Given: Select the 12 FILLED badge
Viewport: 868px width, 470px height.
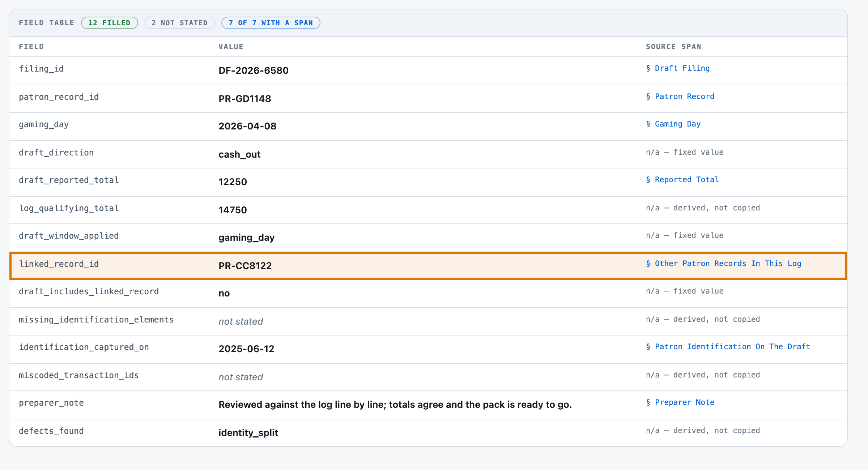Looking at the screenshot, I should pos(110,23).
